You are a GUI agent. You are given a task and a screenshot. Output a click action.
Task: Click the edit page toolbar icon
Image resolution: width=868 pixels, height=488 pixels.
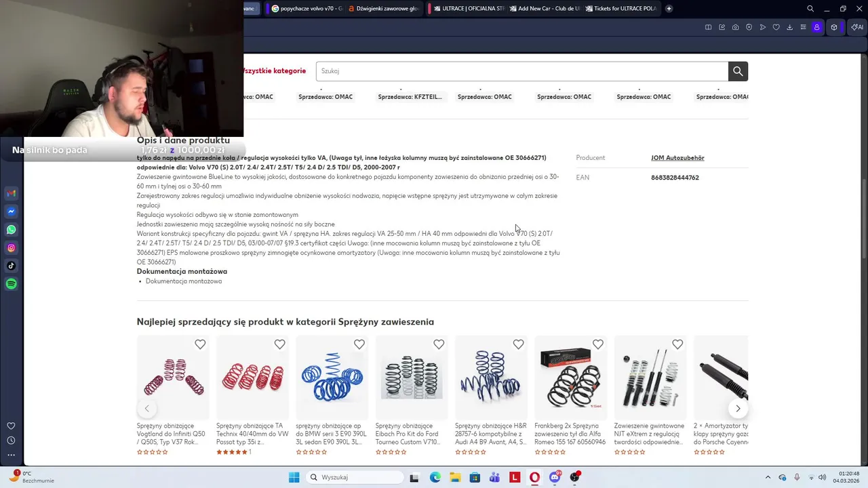point(722,27)
